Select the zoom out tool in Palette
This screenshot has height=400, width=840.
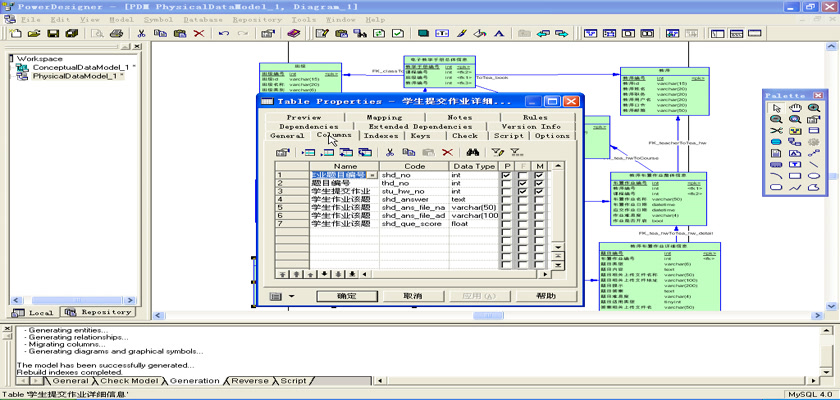pyautogui.click(x=776, y=119)
